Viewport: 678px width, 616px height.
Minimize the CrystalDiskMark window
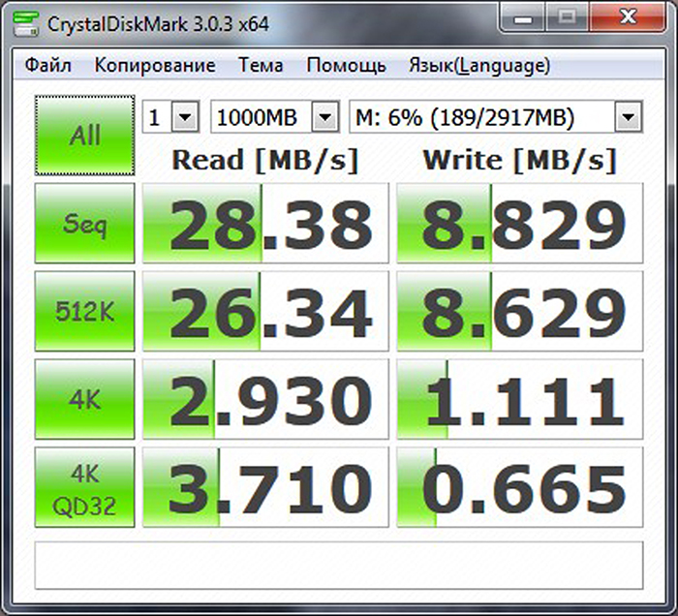point(523,18)
